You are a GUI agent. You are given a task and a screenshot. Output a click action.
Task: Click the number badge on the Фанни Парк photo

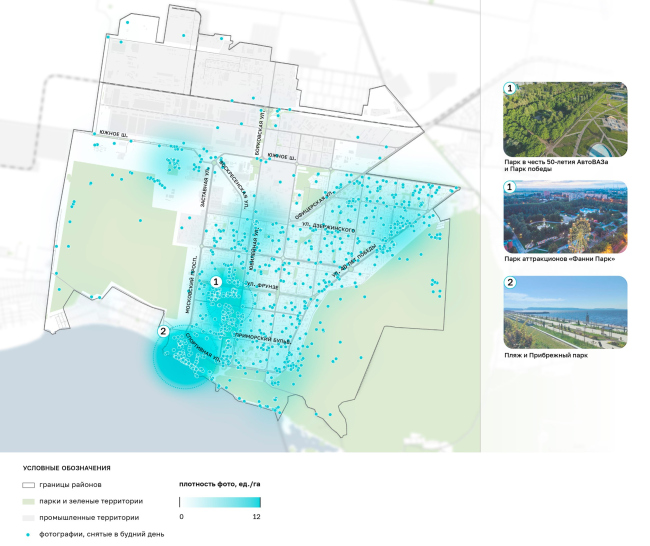(x=510, y=187)
